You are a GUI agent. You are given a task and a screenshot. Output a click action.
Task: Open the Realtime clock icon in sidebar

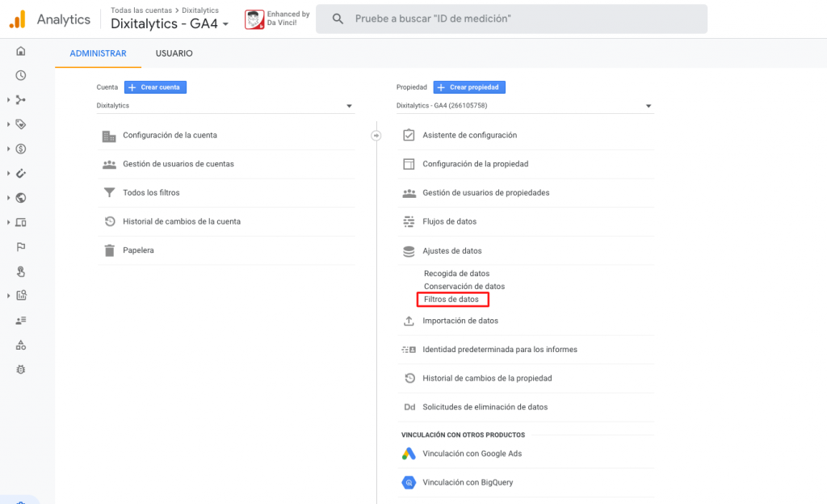tap(21, 75)
